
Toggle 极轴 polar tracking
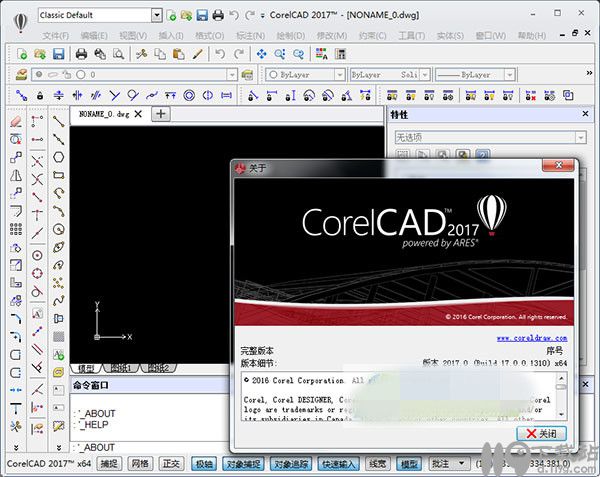point(204,464)
